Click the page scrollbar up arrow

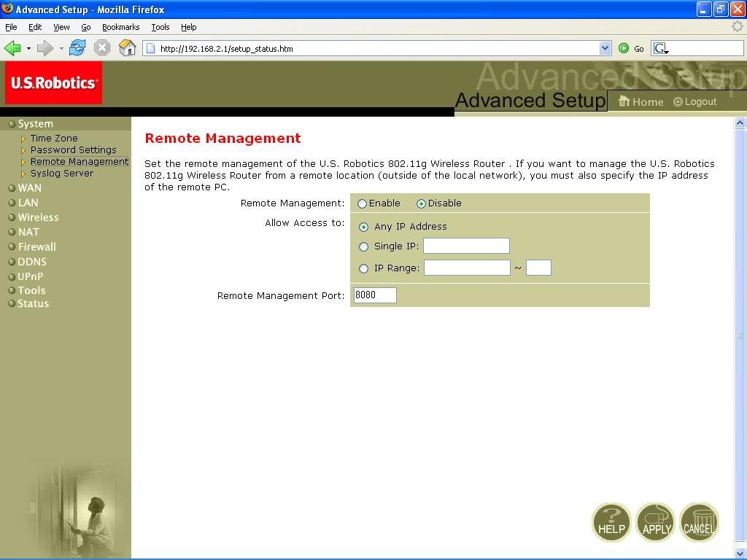740,122
